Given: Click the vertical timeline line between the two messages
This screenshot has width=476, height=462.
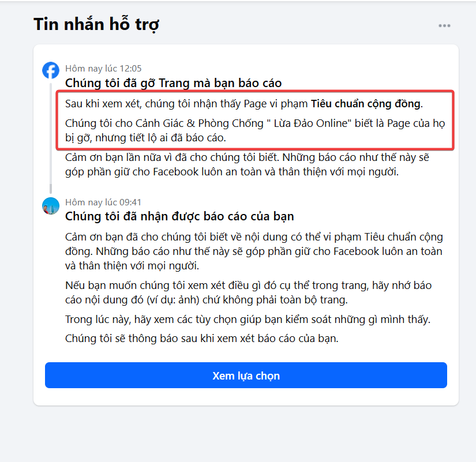Looking at the screenshot, I should click(51, 137).
